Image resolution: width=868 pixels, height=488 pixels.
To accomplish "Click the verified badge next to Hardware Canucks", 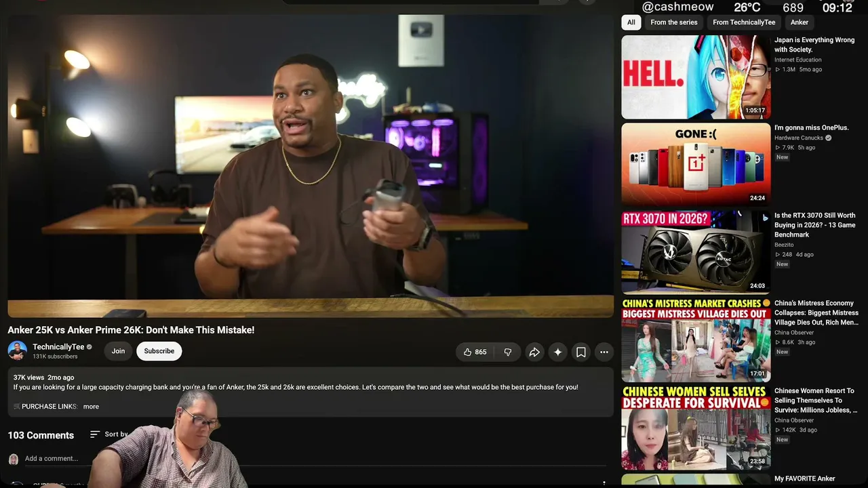I will click(829, 138).
